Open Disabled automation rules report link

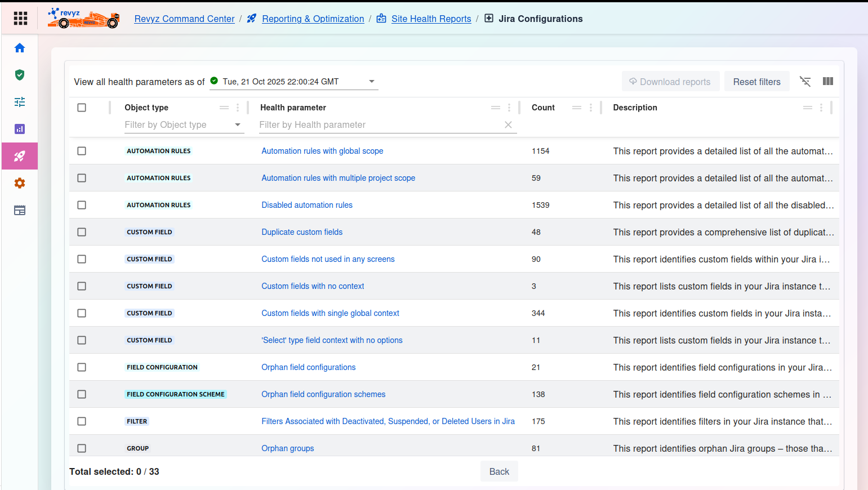(307, 205)
